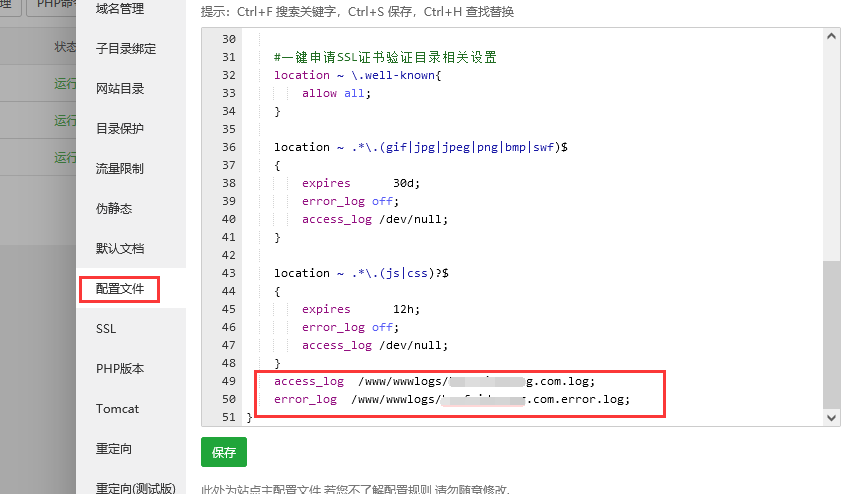Image resolution: width=841 pixels, height=494 pixels.
Task: Select 默认文档 menu item
Action: (120, 249)
